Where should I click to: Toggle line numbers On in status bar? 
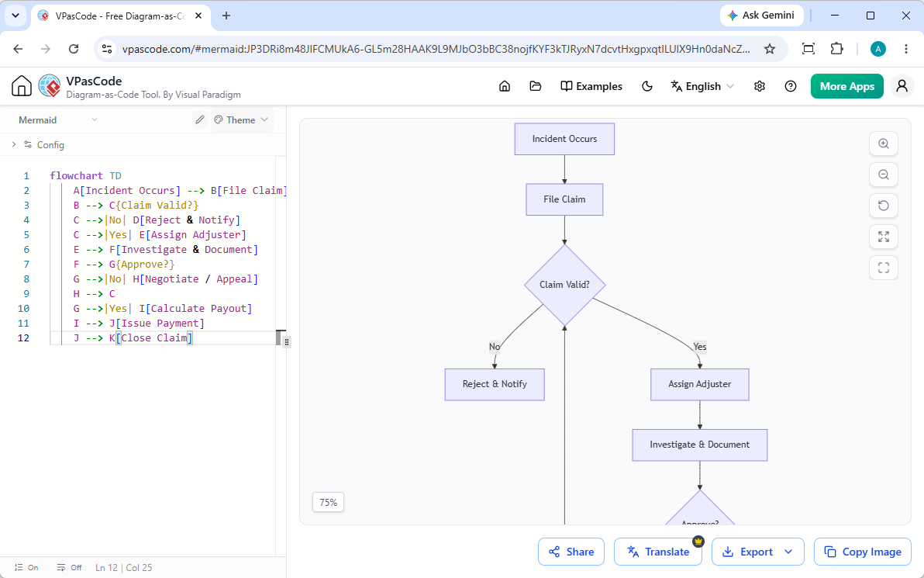click(26, 567)
